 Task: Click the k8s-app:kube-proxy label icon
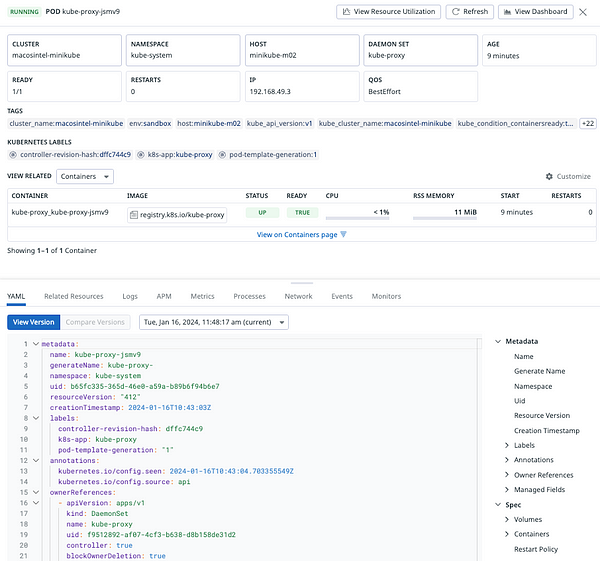(141, 155)
